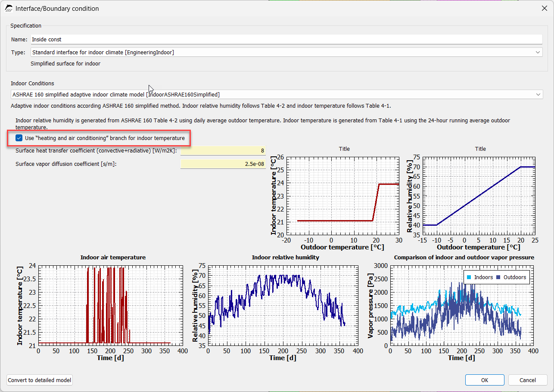The width and height of the screenshot is (554, 392).
Task: Click the Indoors legend color swatch
Action: (470, 277)
